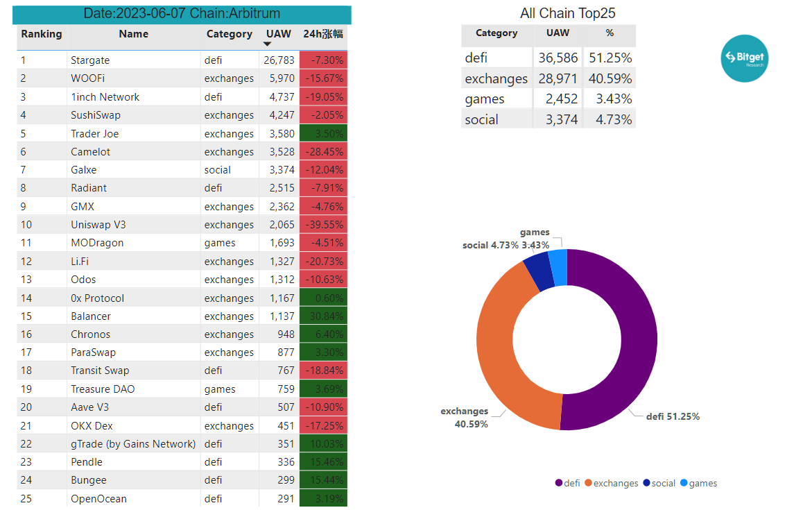Image resolution: width=812 pixels, height=510 pixels.
Task: Select the defi row in Top25 summary
Action: pos(548,58)
